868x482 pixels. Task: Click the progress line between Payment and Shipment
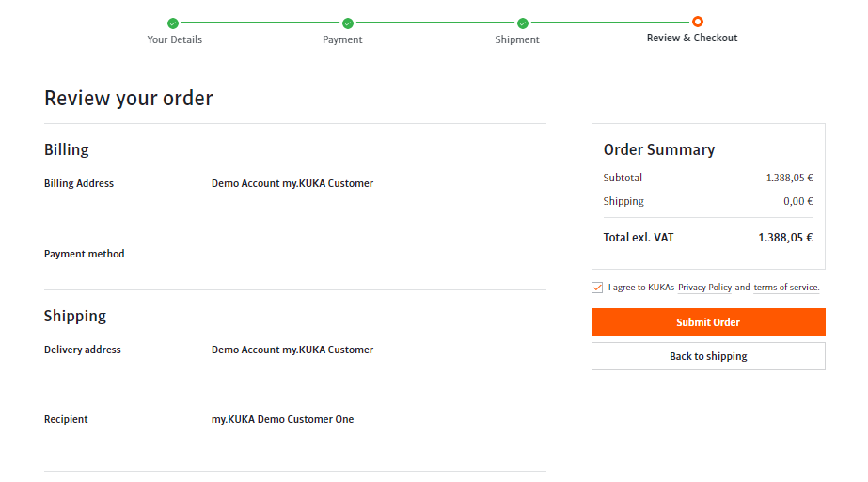point(435,23)
